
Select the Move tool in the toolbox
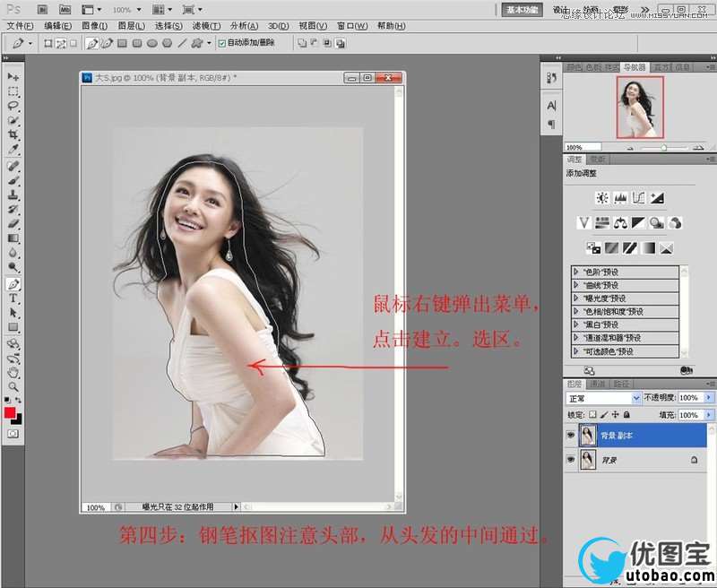13,76
